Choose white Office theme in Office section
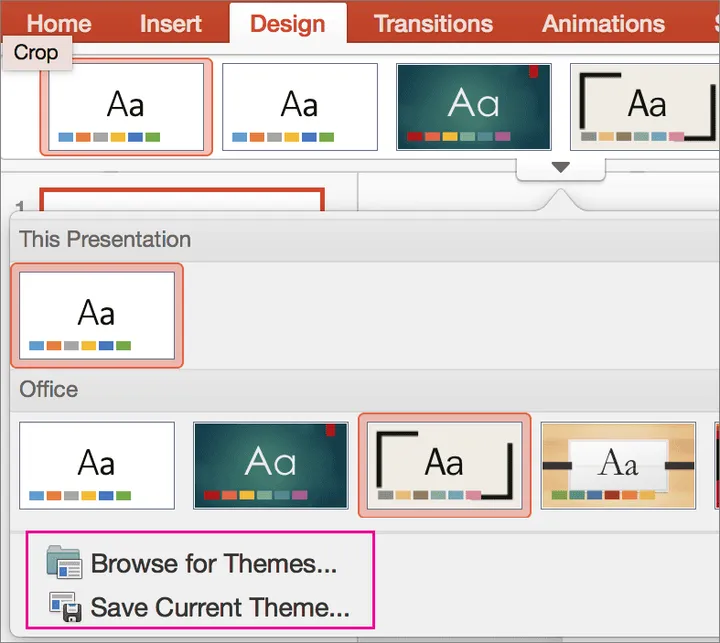This screenshot has height=643, width=720. tap(97, 465)
